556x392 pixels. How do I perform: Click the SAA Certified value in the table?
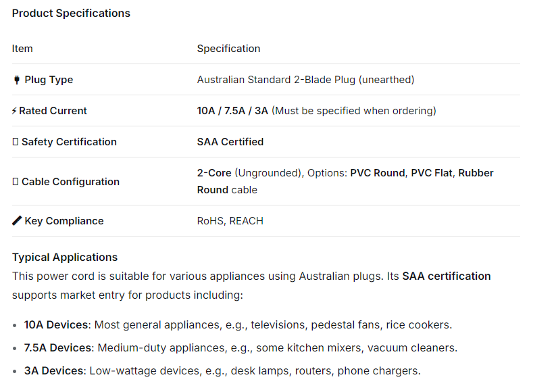pyautogui.click(x=230, y=142)
